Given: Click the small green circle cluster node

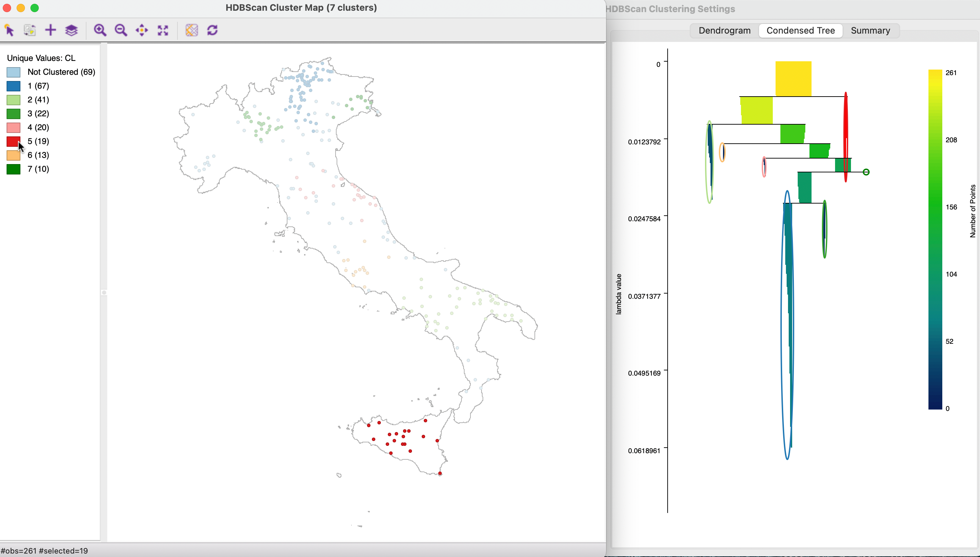Looking at the screenshot, I should [x=866, y=172].
